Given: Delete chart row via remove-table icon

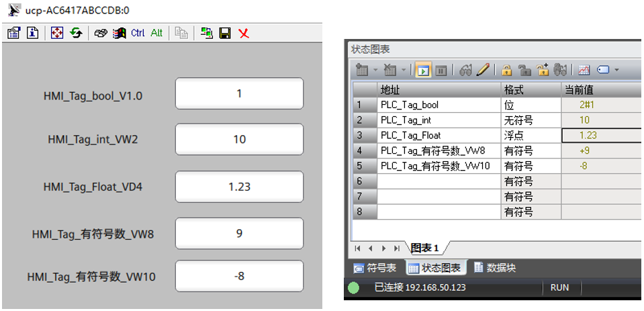Looking at the screenshot, I should click(389, 71).
